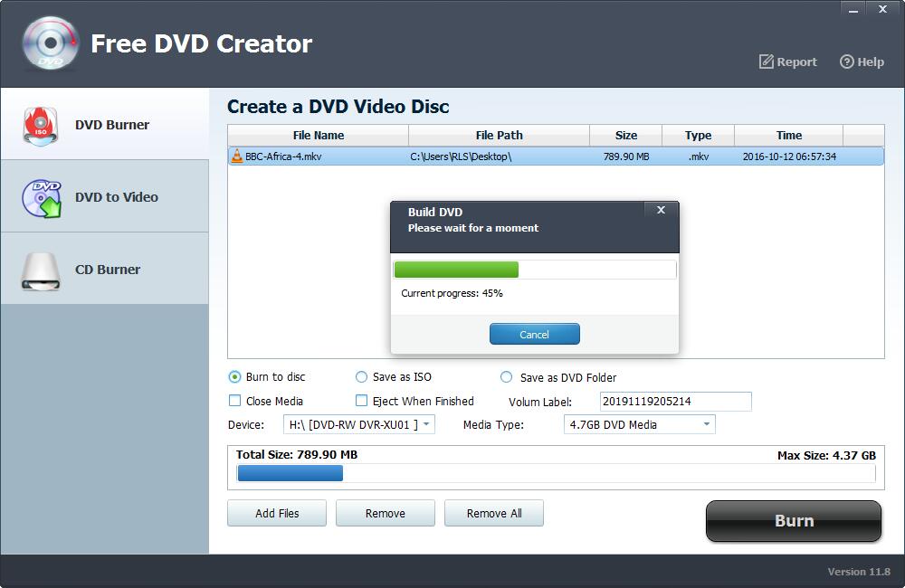Open the Report link
This screenshot has height=588, width=905.
[x=788, y=62]
